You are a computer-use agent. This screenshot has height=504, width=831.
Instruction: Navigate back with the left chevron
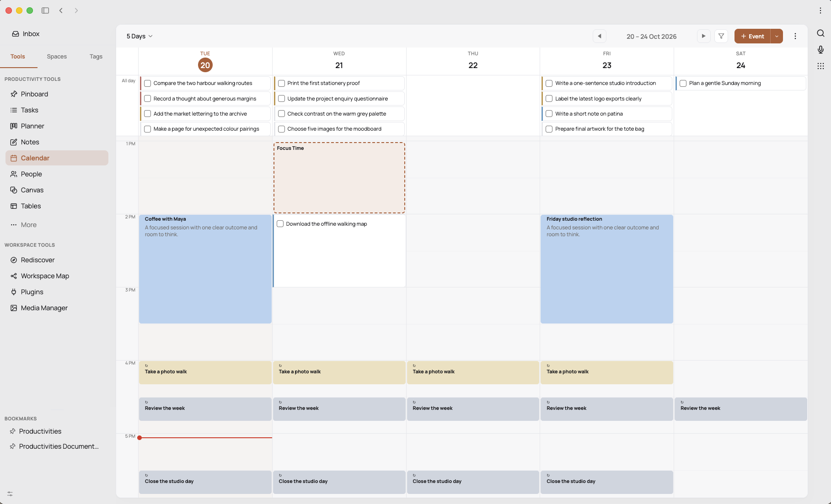(61, 11)
